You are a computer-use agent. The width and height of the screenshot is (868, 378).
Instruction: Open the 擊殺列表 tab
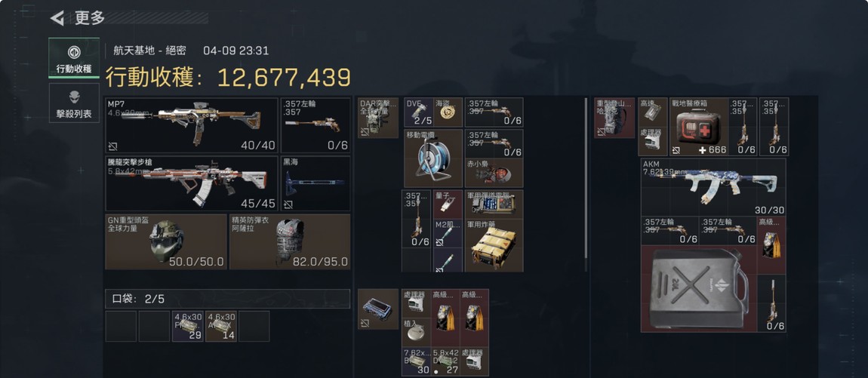[74, 103]
